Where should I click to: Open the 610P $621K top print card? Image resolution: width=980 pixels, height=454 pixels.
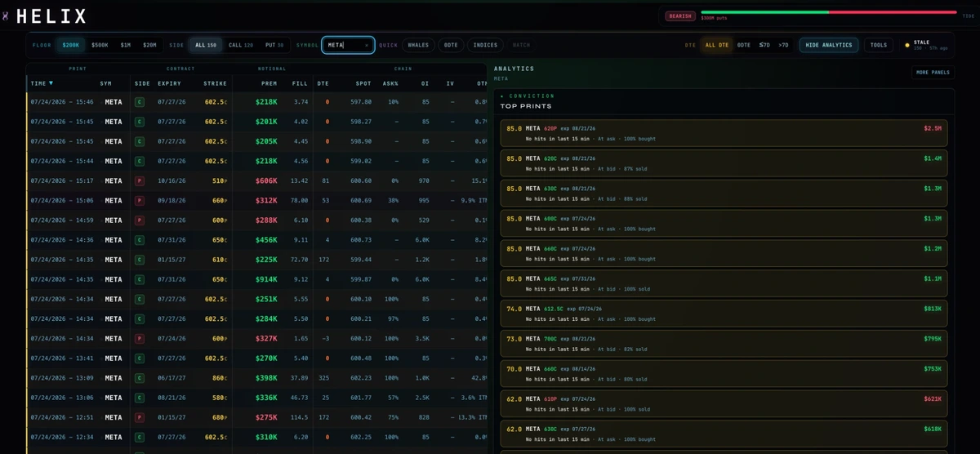click(x=724, y=403)
